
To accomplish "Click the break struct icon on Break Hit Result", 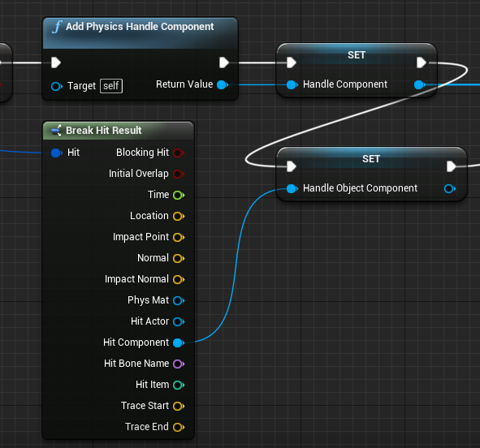I will pyautogui.click(x=56, y=131).
